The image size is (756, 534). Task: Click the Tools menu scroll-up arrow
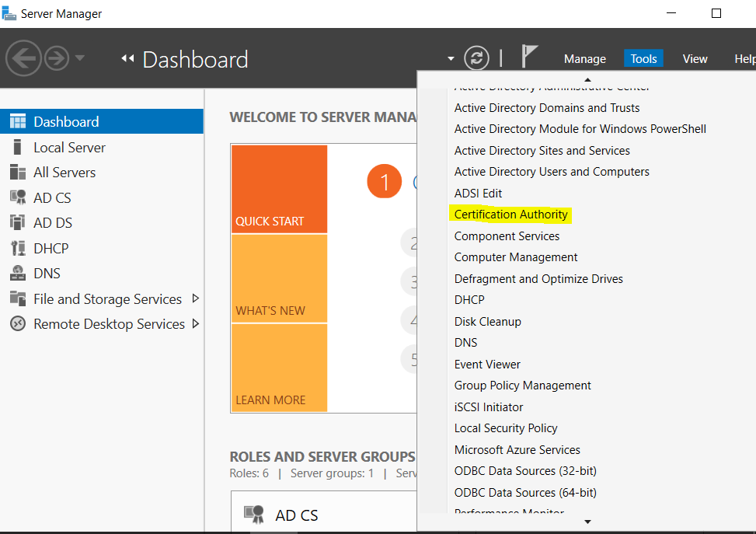click(x=587, y=79)
